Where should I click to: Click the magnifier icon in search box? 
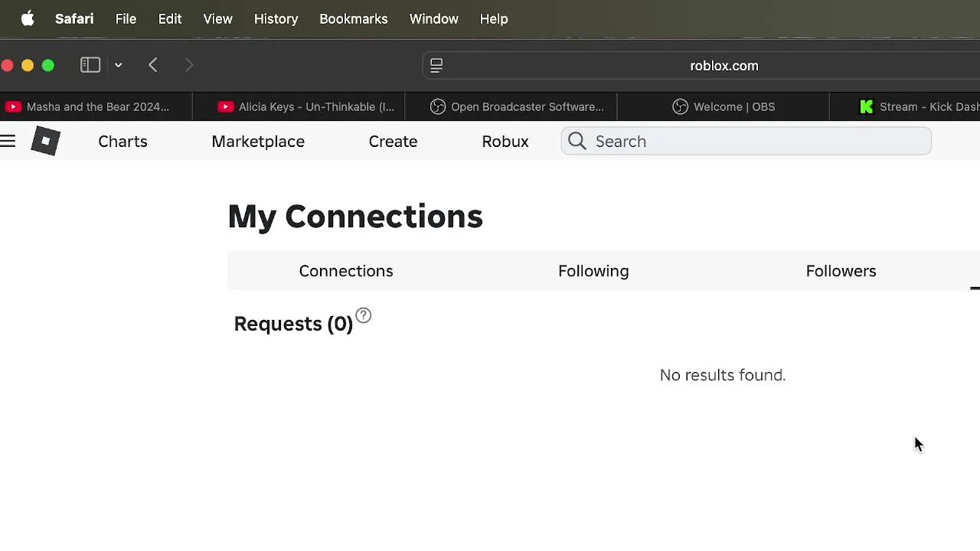pos(577,141)
